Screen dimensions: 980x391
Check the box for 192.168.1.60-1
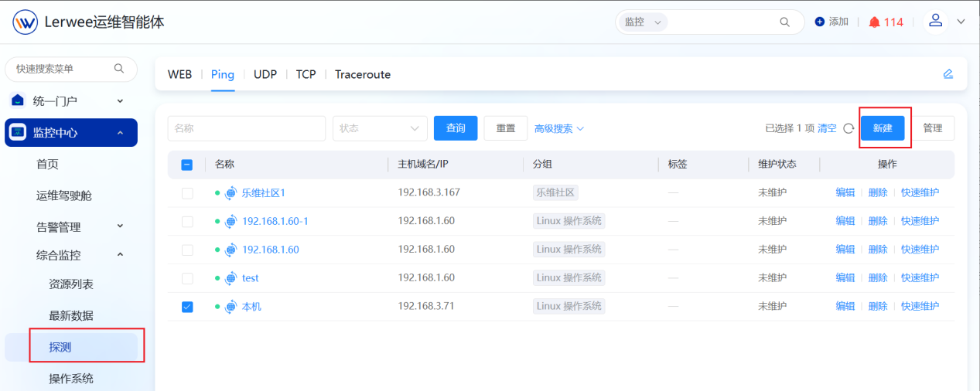click(x=187, y=221)
